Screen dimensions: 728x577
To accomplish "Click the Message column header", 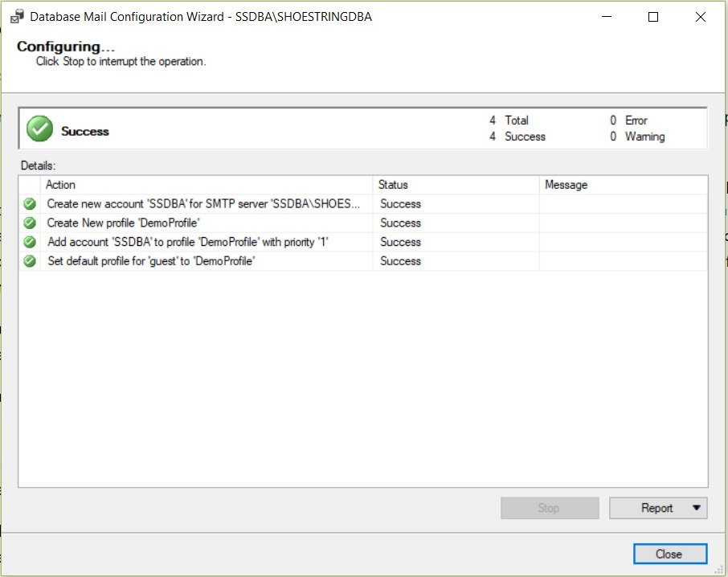I will (566, 185).
